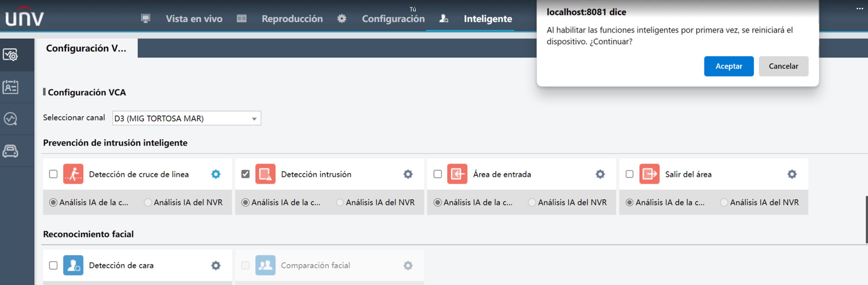The height and width of the screenshot is (285, 868).
Task: Click the Reconocimiento facial heading
Action: (x=88, y=234)
